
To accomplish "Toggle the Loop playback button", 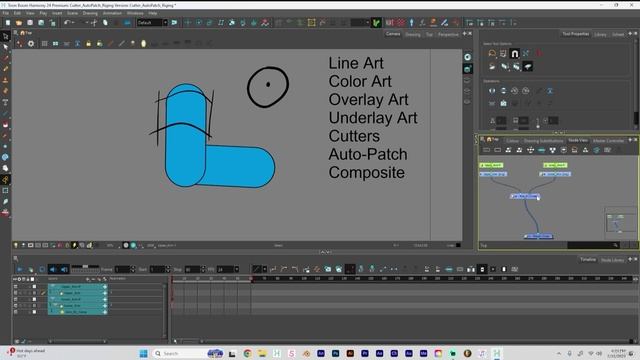I will [42, 269].
